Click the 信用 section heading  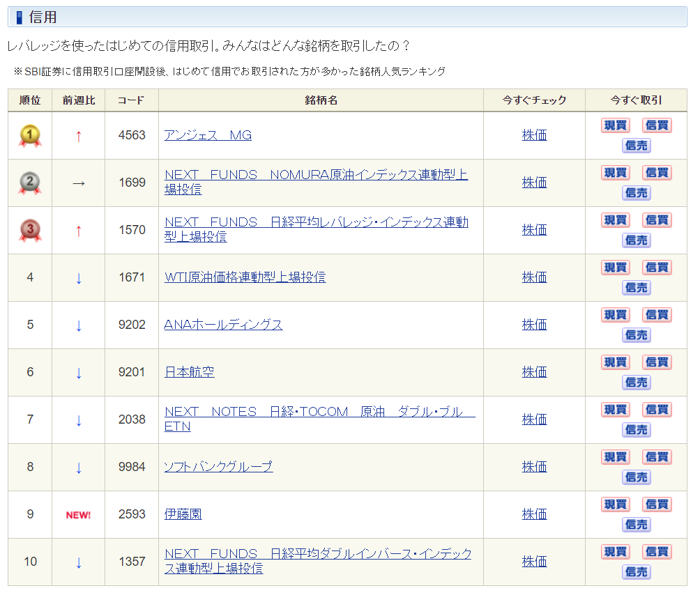point(347,17)
